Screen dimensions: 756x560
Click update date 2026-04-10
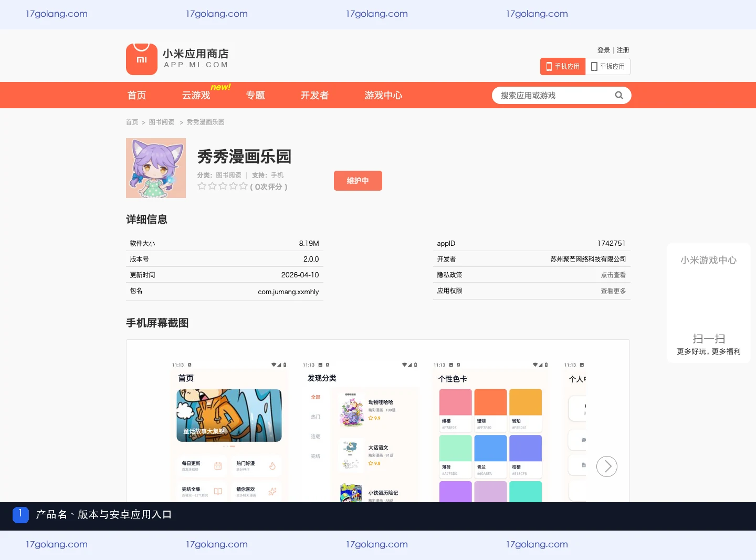(300, 275)
